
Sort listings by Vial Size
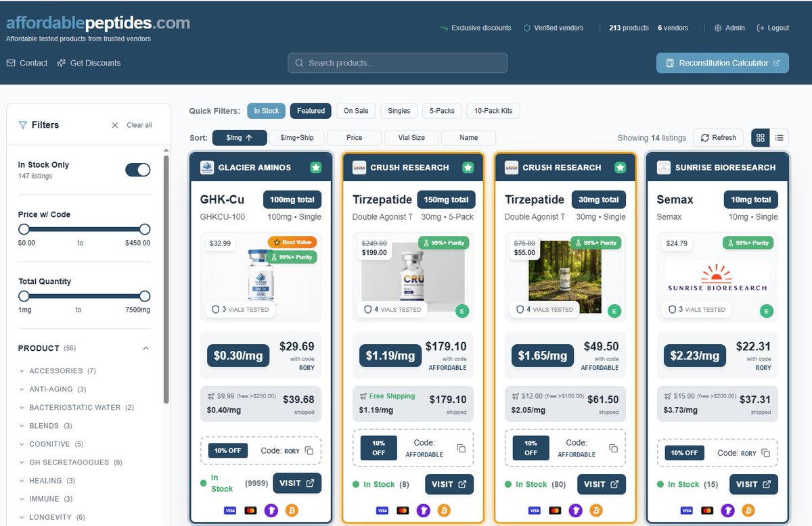411,138
